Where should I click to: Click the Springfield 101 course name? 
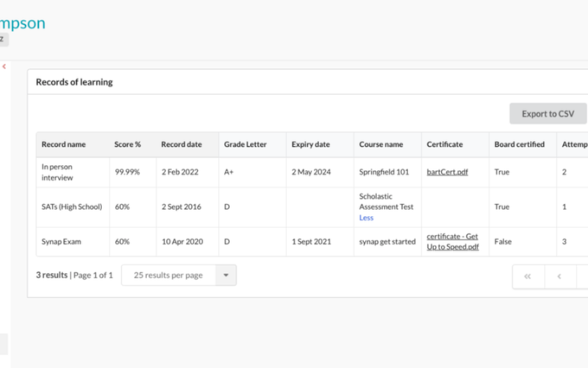tap(384, 172)
